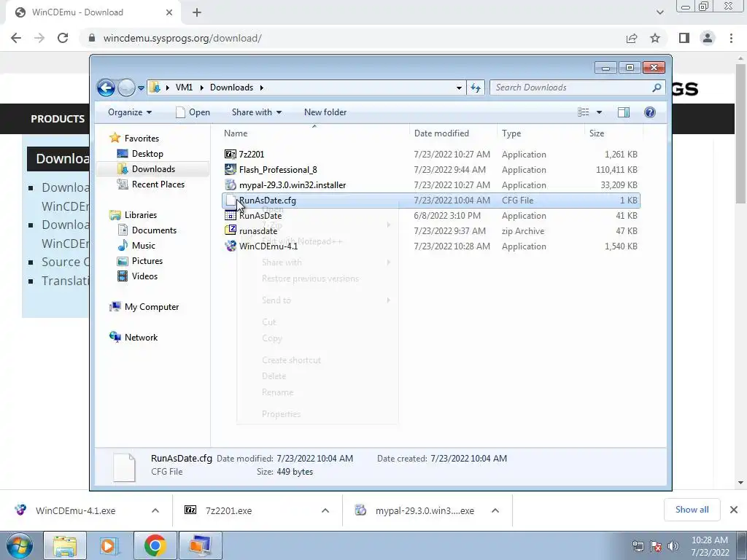Image resolution: width=747 pixels, height=560 pixels.
Task: Open Recent Places
Action: click(158, 184)
